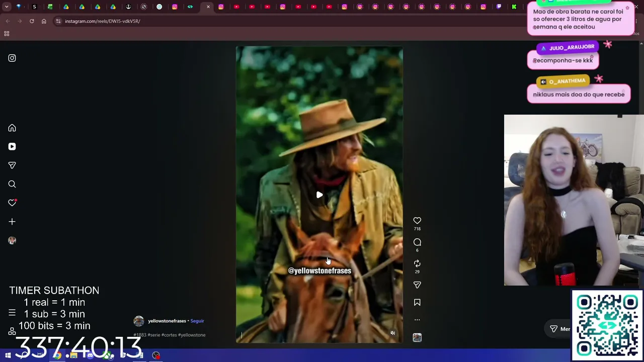Open yellowstonefrases profile link

pyautogui.click(x=167, y=321)
